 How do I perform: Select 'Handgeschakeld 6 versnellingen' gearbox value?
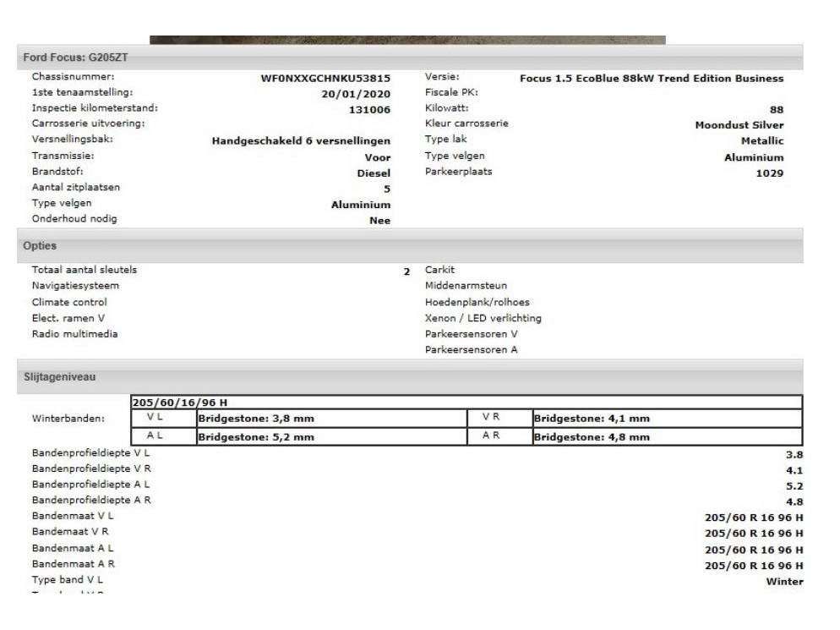tap(301, 141)
